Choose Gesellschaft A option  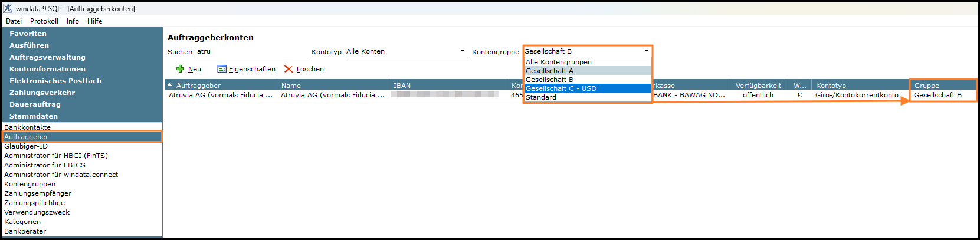click(588, 71)
